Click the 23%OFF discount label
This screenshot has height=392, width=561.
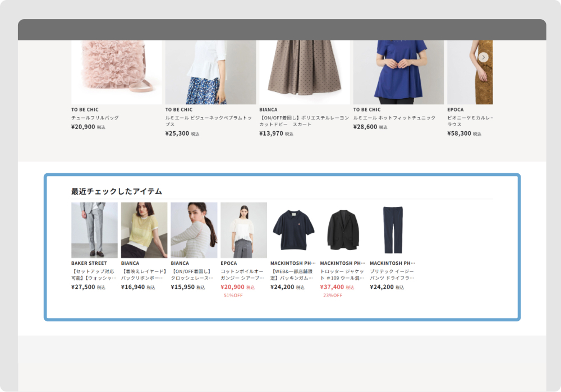click(x=333, y=296)
